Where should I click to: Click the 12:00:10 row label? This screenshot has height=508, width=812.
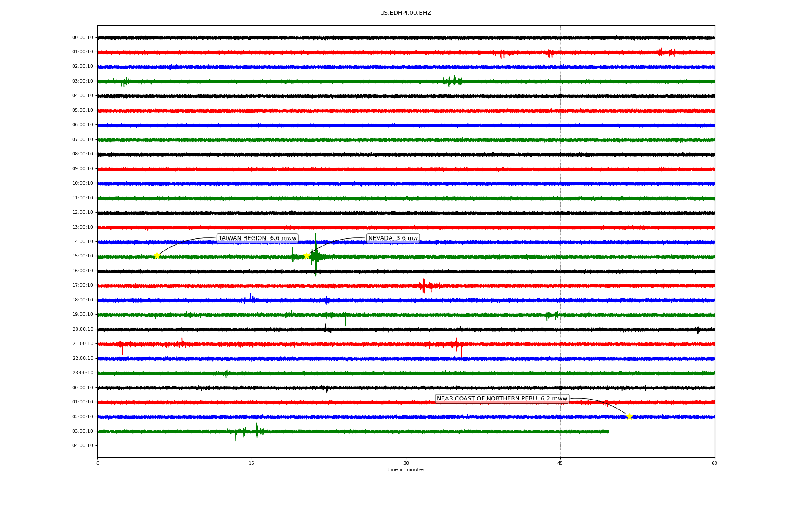point(82,213)
